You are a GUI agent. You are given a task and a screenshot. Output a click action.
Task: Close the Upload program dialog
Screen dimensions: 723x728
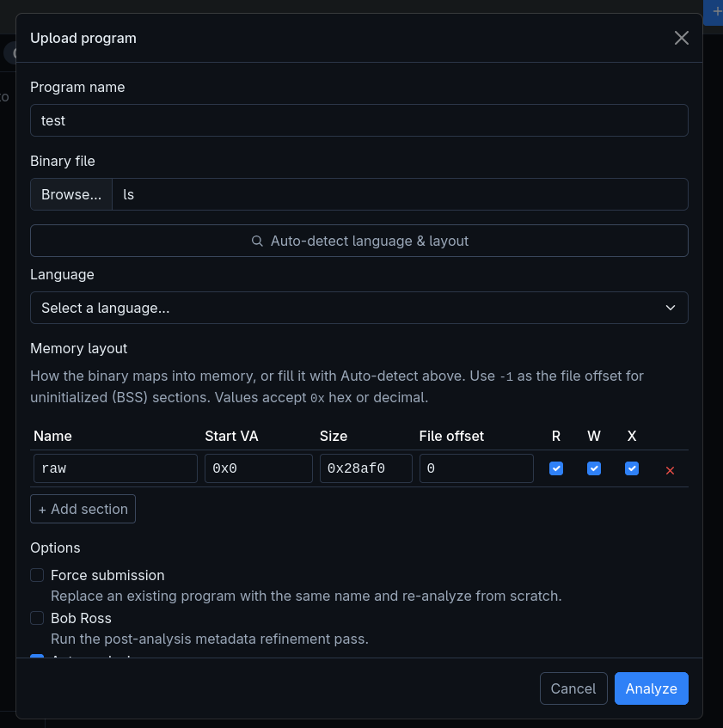(x=681, y=38)
